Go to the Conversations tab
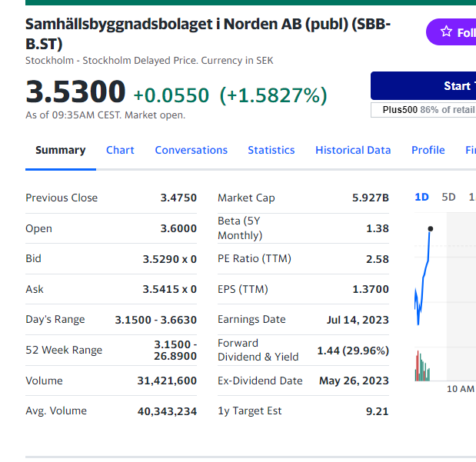The width and height of the screenshot is (476, 462). [x=191, y=150]
